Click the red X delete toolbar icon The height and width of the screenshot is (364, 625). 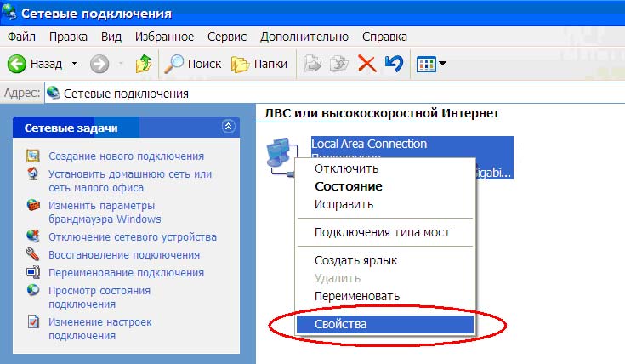pyautogui.click(x=366, y=64)
